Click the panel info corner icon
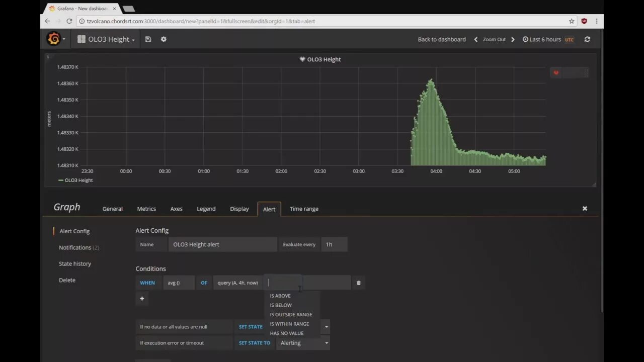 click(x=48, y=56)
